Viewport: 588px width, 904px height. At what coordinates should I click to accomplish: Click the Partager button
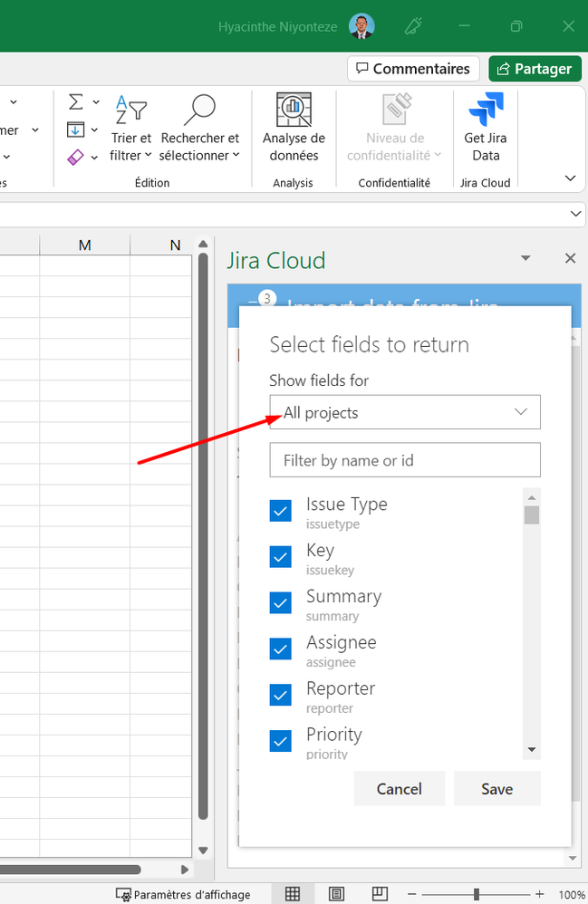click(535, 69)
